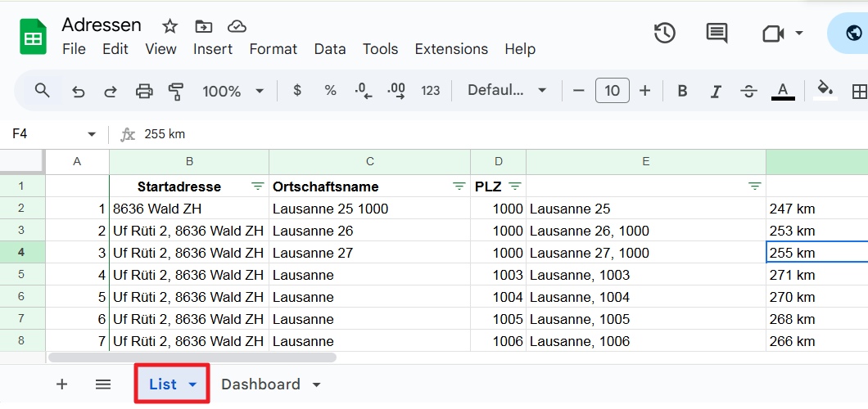Expand the Default font dropdown
Screen dimensions: 868x409
coord(506,91)
